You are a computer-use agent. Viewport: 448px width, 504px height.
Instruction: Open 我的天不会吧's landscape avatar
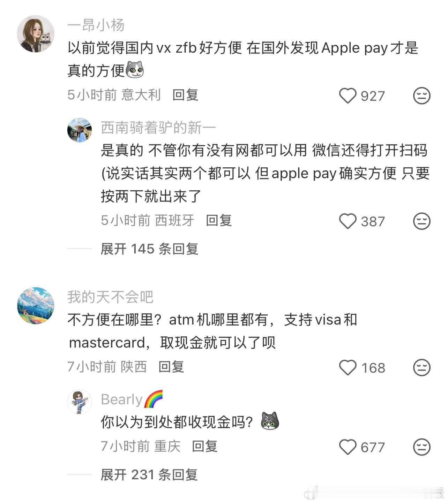(x=36, y=306)
